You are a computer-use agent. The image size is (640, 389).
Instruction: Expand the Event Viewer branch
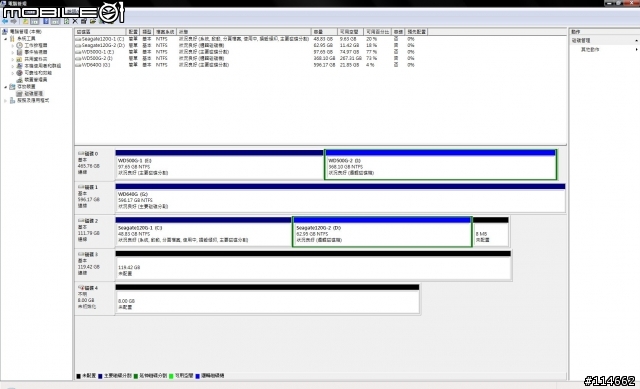point(12,53)
